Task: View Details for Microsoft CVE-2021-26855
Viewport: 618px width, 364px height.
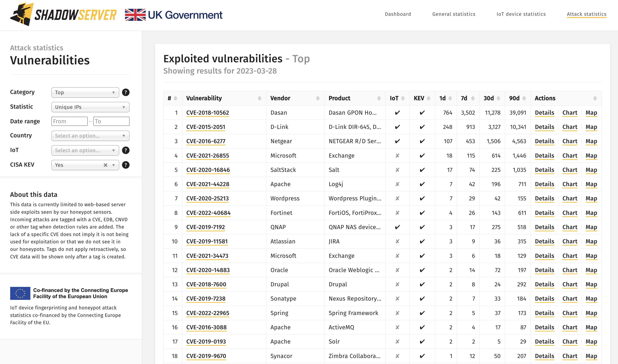Action: (544, 156)
